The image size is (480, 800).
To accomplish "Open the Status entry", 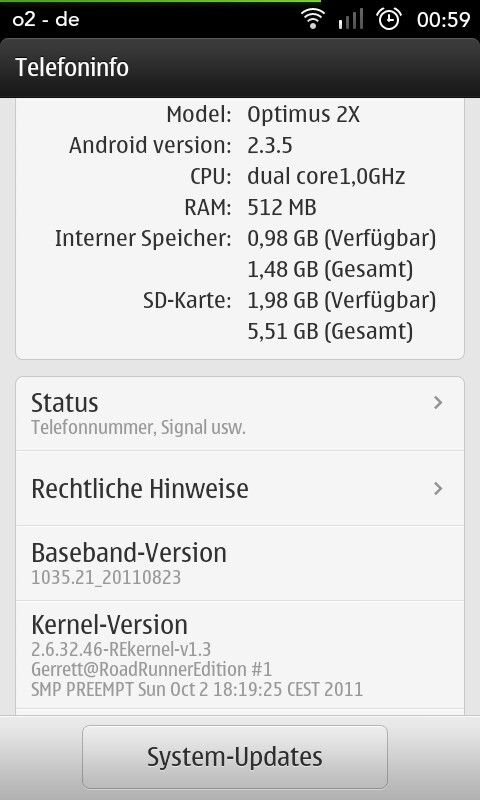I will (240, 414).
